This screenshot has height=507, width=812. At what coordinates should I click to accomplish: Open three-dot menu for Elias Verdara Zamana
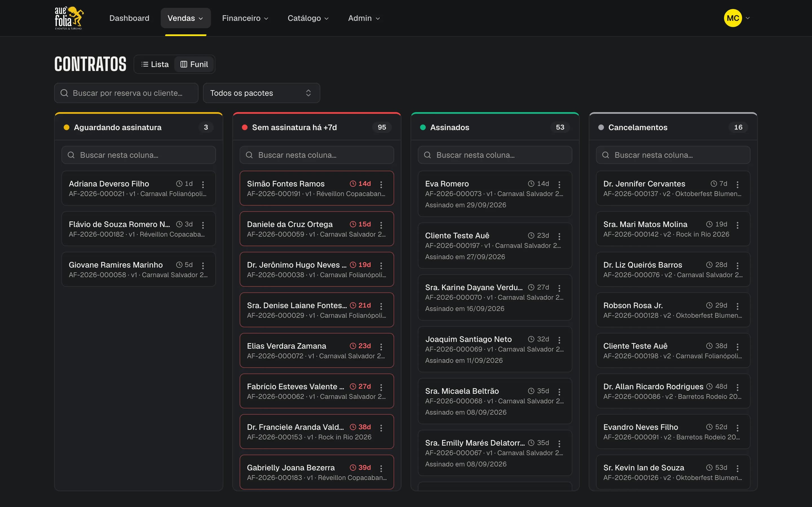click(x=381, y=347)
